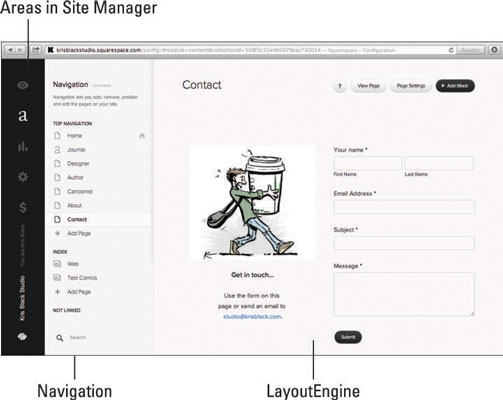Click the Reader button in browser
This screenshot has width=503, height=400.
(x=470, y=50)
